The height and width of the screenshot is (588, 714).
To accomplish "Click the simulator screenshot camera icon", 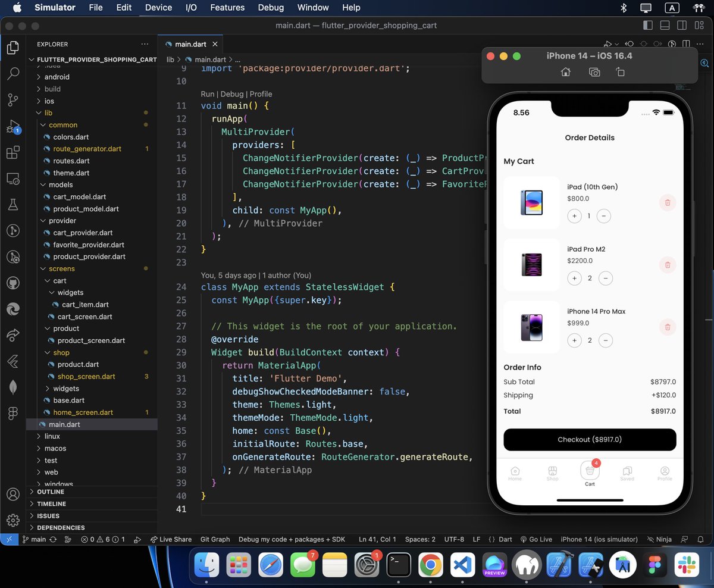I will point(594,72).
